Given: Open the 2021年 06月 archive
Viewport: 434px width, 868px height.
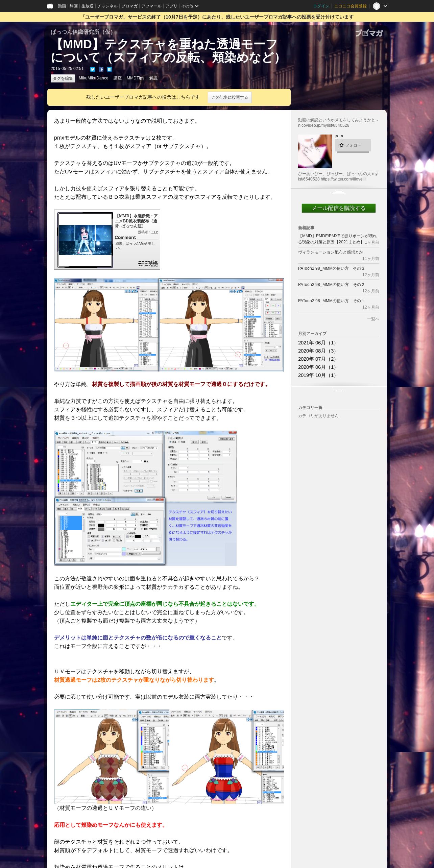Looking at the screenshot, I should (318, 343).
